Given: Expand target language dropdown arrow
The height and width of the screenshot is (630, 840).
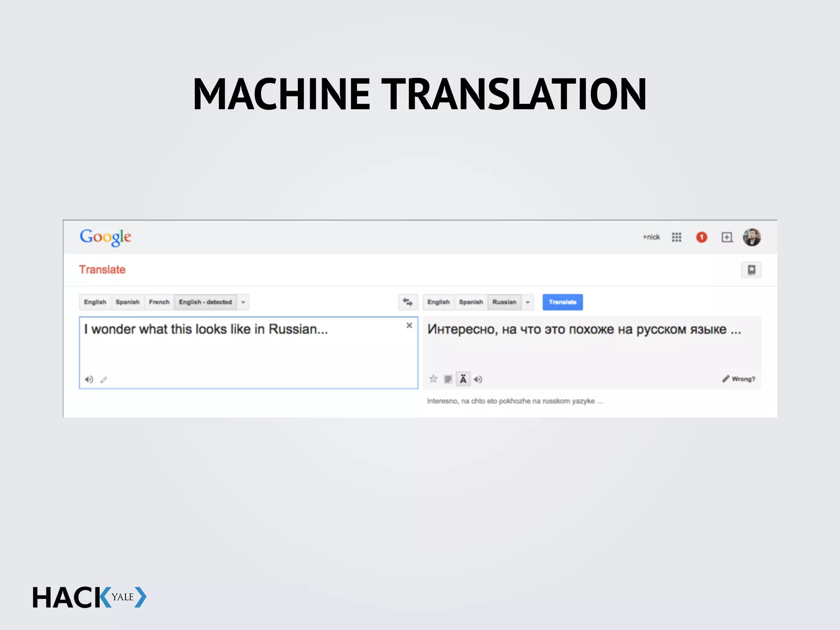Looking at the screenshot, I should pyautogui.click(x=528, y=302).
